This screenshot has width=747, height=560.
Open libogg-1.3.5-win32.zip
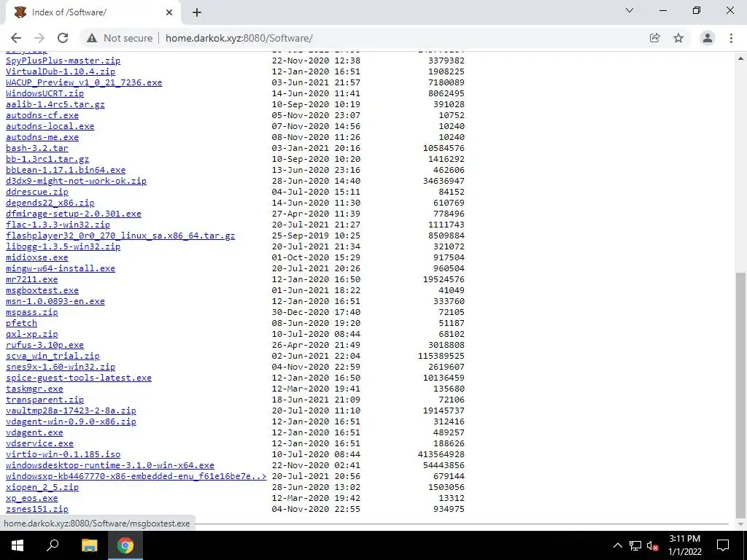coord(63,246)
